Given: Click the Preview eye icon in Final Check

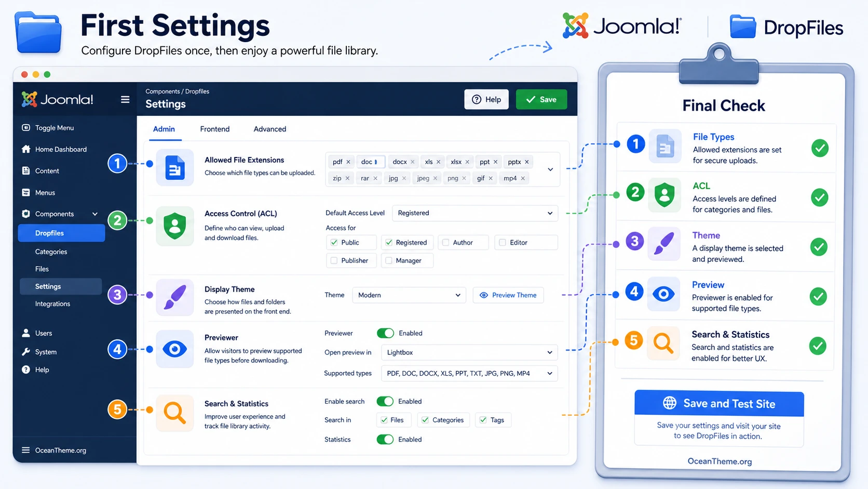Looking at the screenshot, I should tap(663, 294).
